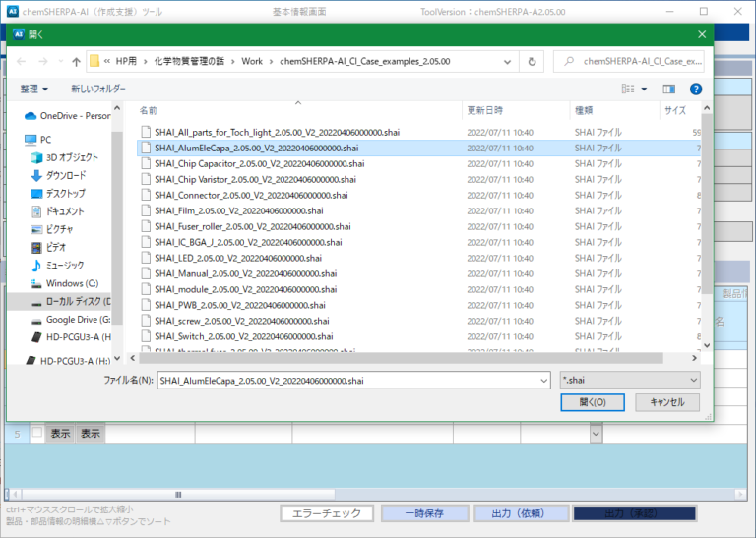Open Google Drive (G:) in sidebar
The height and width of the screenshot is (538, 756).
[x=77, y=319]
